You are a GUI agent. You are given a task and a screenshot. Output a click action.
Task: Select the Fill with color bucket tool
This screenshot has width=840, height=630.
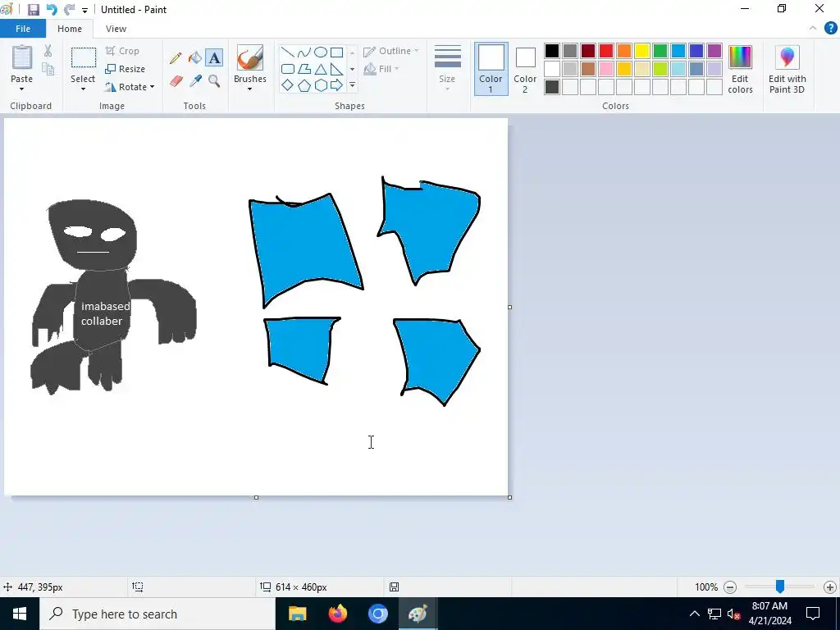tap(195, 58)
